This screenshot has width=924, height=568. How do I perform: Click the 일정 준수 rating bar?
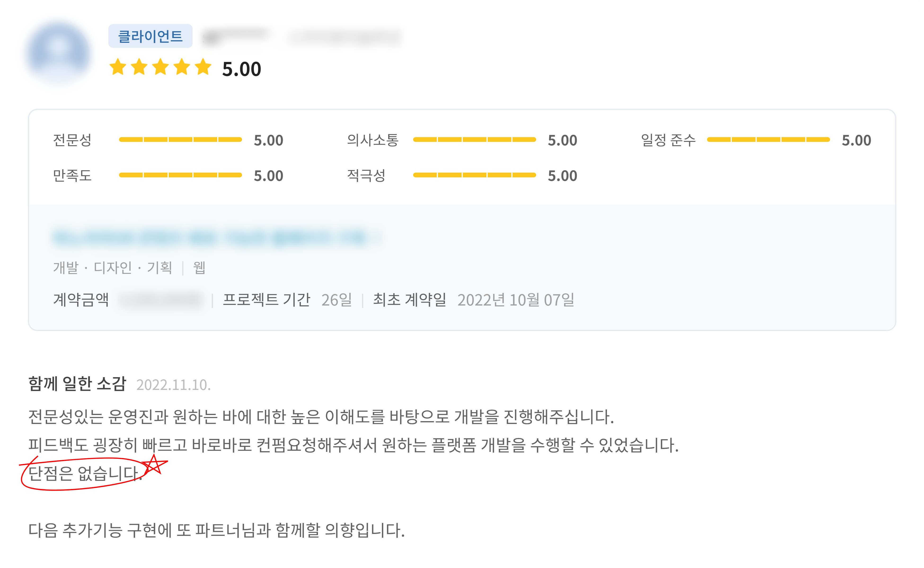click(768, 140)
